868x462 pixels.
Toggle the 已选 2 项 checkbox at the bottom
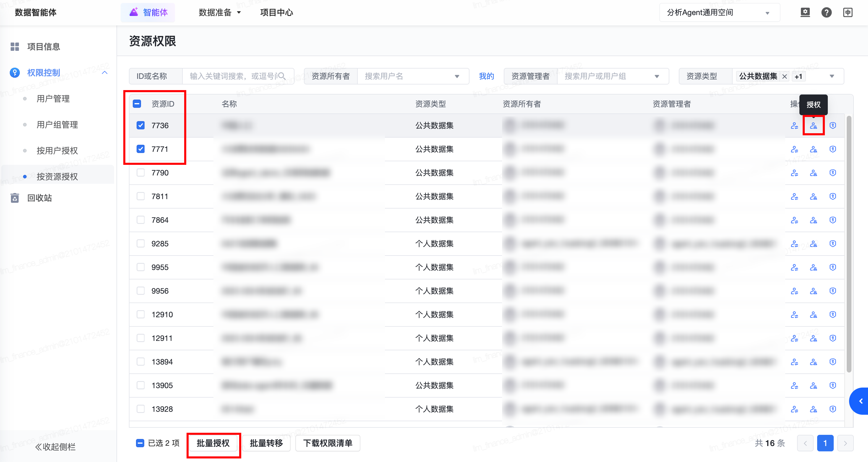[140, 443]
